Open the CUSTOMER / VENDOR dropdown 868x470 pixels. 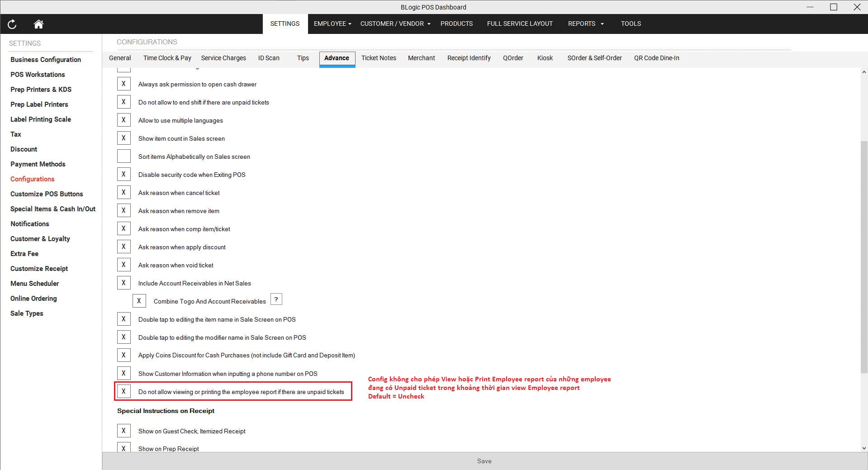coord(395,24)
